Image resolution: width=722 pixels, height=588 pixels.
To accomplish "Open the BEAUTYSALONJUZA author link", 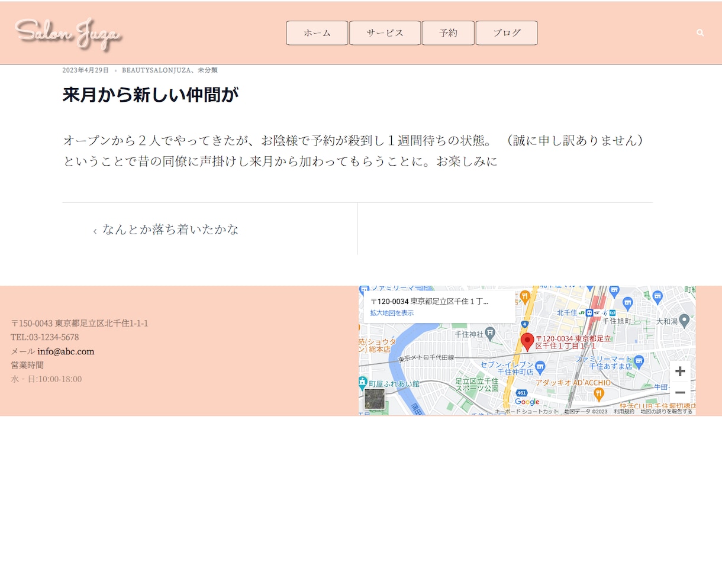I will pyautogui.click(x=156, y=70).
